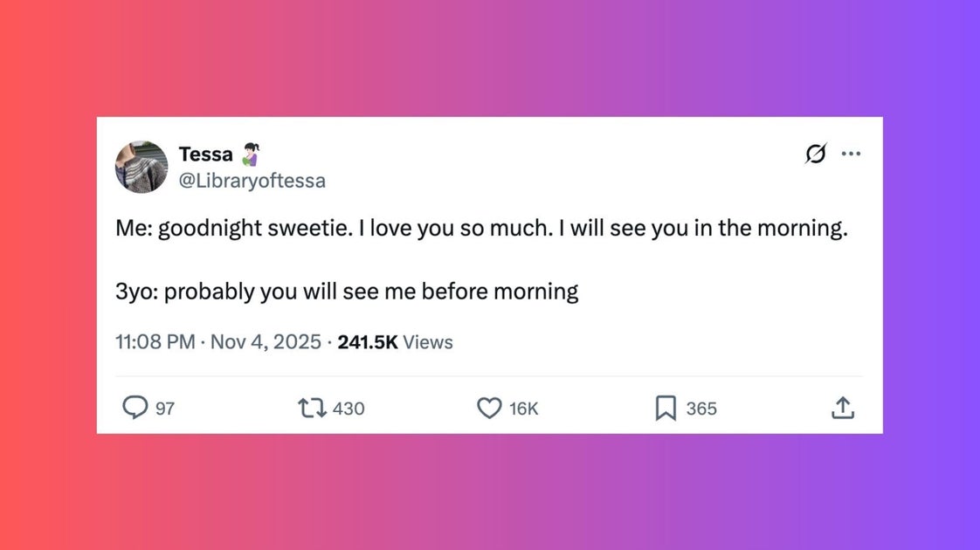Click the share upload icon
This screenshot has width=980, height=550.
click(842, 408)
